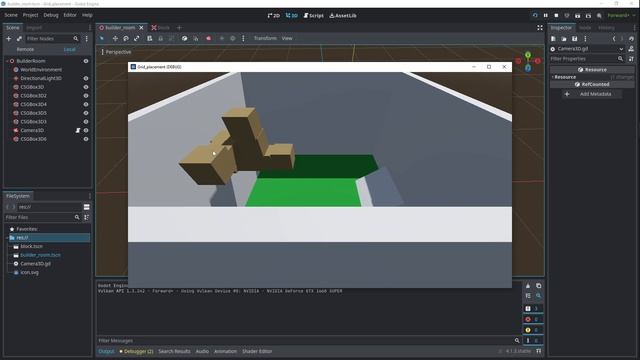
Task: Toggle distraction-free mode expand icon
Action: [540, 28]
